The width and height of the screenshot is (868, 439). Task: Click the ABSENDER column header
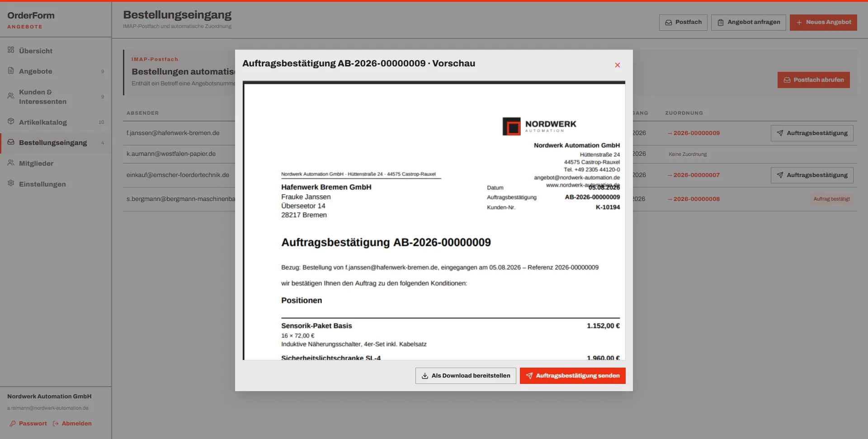pos(142,113)
